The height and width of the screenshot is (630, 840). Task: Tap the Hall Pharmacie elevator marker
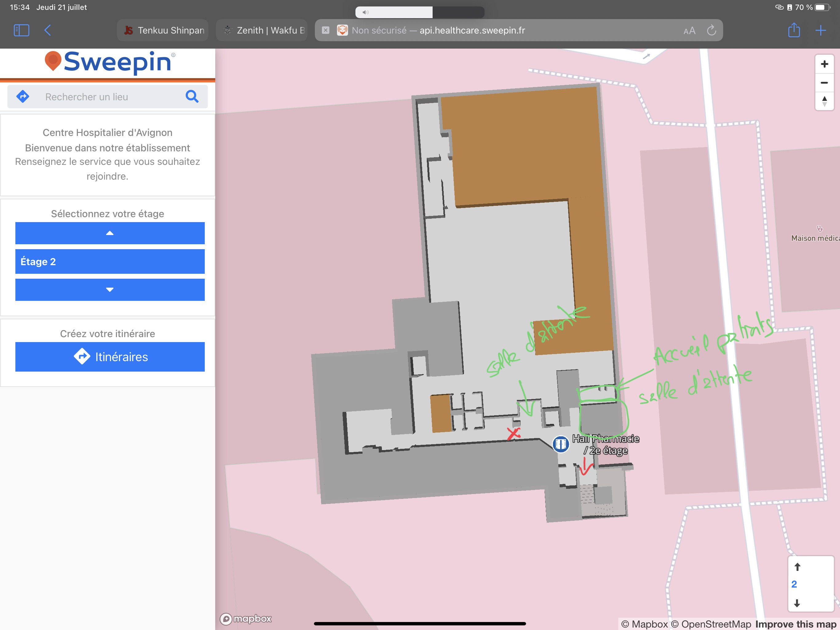(x=561, y=444)
